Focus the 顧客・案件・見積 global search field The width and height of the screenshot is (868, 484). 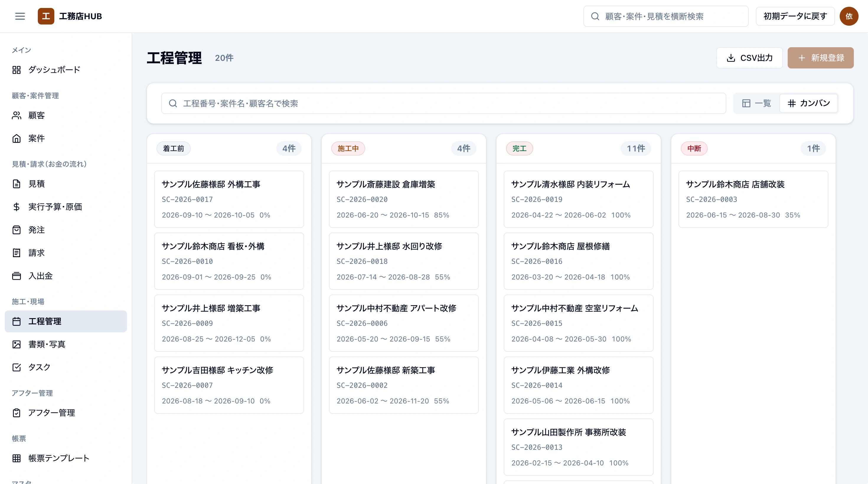pyautogui.click(x=666, y=16)
